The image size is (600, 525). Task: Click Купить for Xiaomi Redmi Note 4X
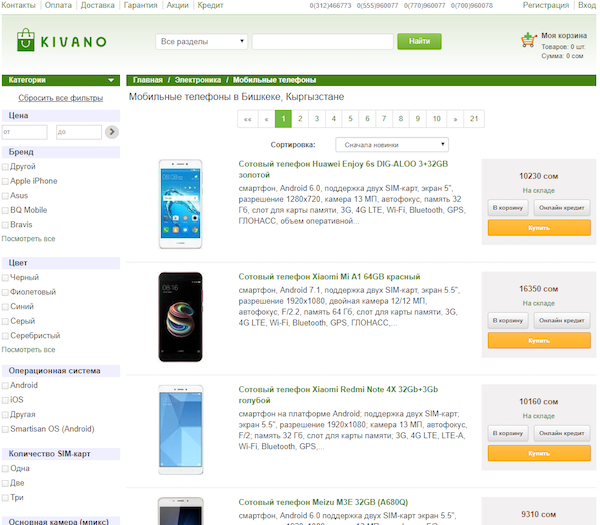click(x=539, y=453)
